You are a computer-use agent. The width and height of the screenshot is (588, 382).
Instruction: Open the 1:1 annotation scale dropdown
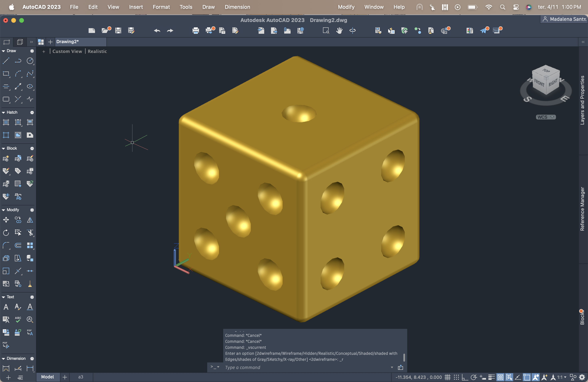click(x=562, y=377)
